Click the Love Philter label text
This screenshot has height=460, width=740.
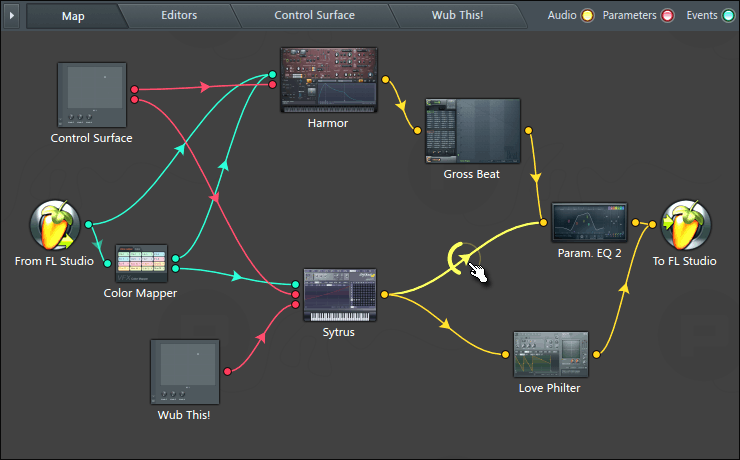(550, 388)
